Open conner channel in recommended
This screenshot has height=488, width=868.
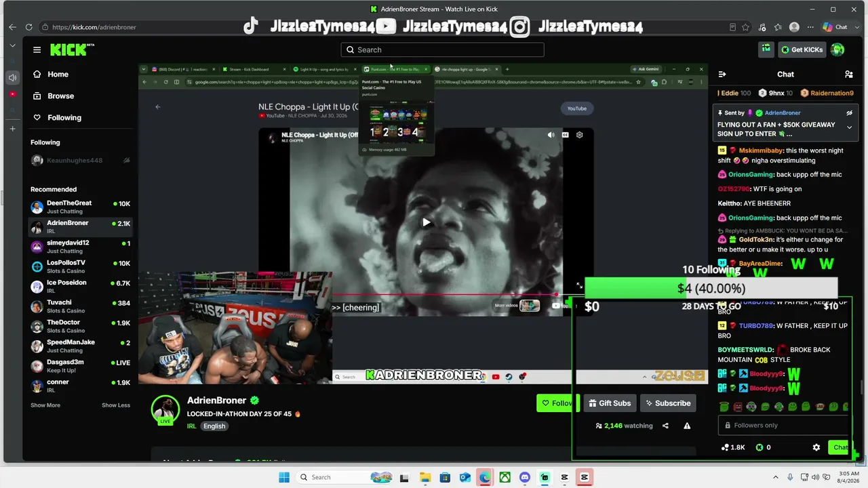pos(81,386)
